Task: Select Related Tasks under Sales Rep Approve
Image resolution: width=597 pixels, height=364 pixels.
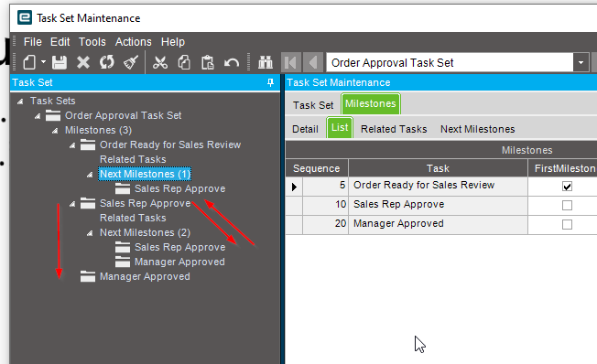Action: (x=133, y=218)
